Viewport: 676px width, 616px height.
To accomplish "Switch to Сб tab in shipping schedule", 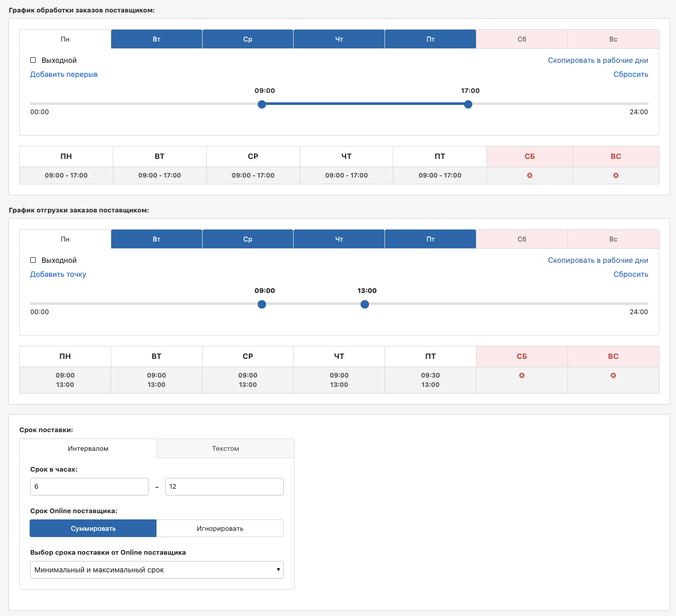I will pyautogui.click(x=522, y=239).
